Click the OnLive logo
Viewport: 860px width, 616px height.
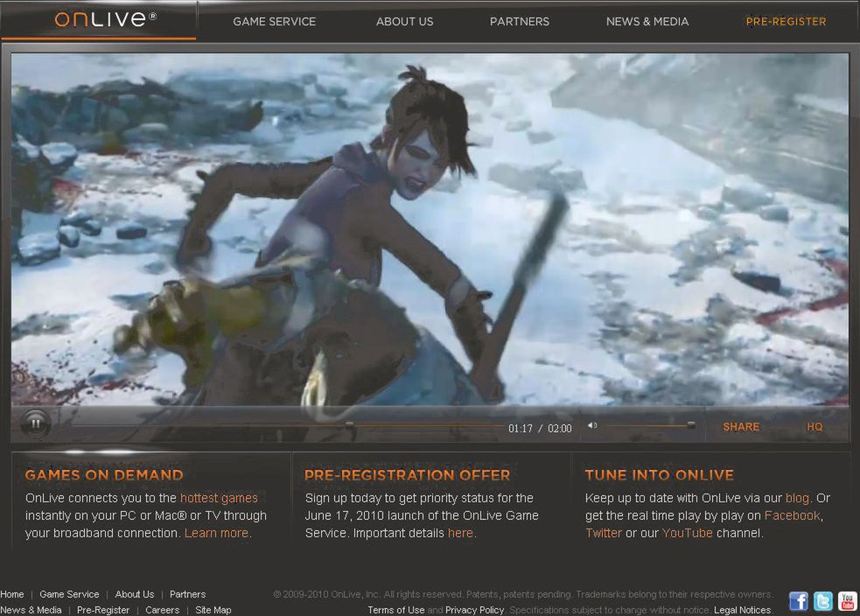(106, 19)
